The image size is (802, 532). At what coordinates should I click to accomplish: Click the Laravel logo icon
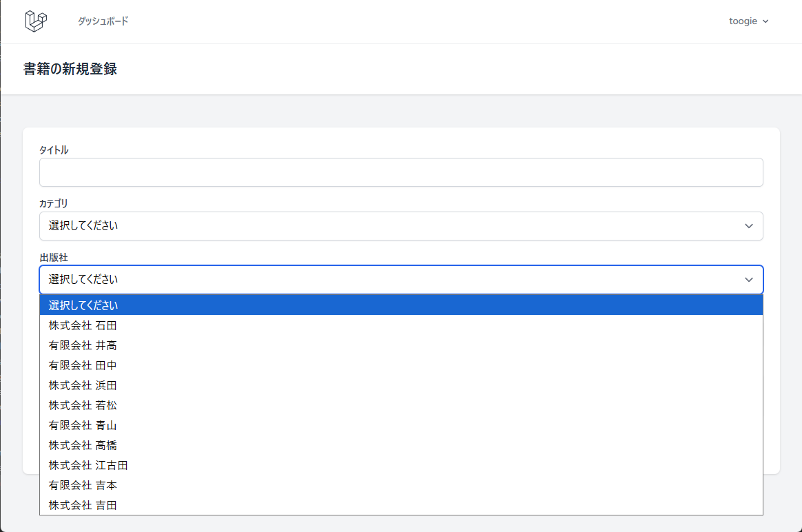pyautogui.click(x=35, y=21)
